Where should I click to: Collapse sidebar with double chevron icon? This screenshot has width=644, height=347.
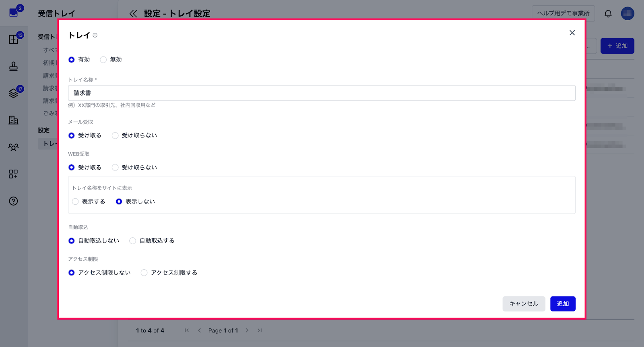133,14
